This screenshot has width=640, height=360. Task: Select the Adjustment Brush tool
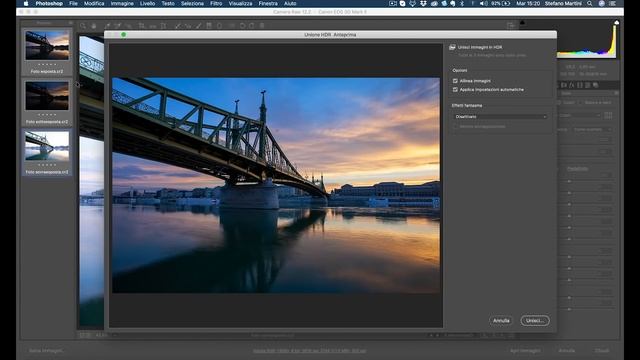tap(198, 26)
